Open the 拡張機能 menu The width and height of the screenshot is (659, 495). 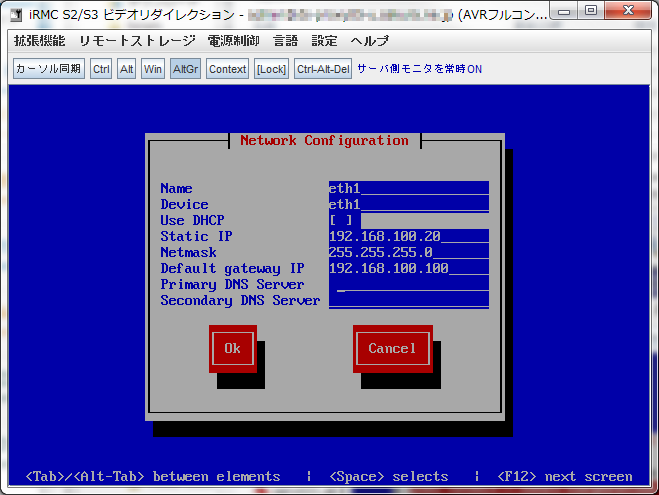(40, 42)
